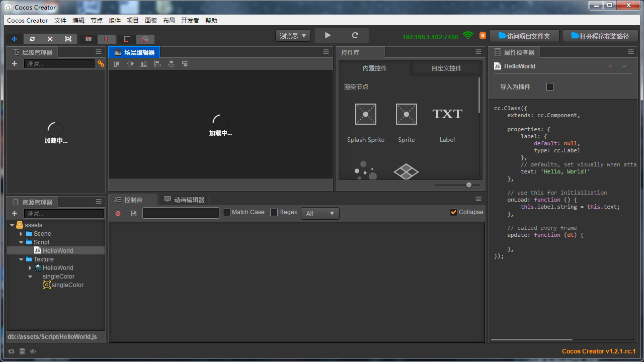
Task: Switch to the 自定义控件 tab
Action: (446, 68)
